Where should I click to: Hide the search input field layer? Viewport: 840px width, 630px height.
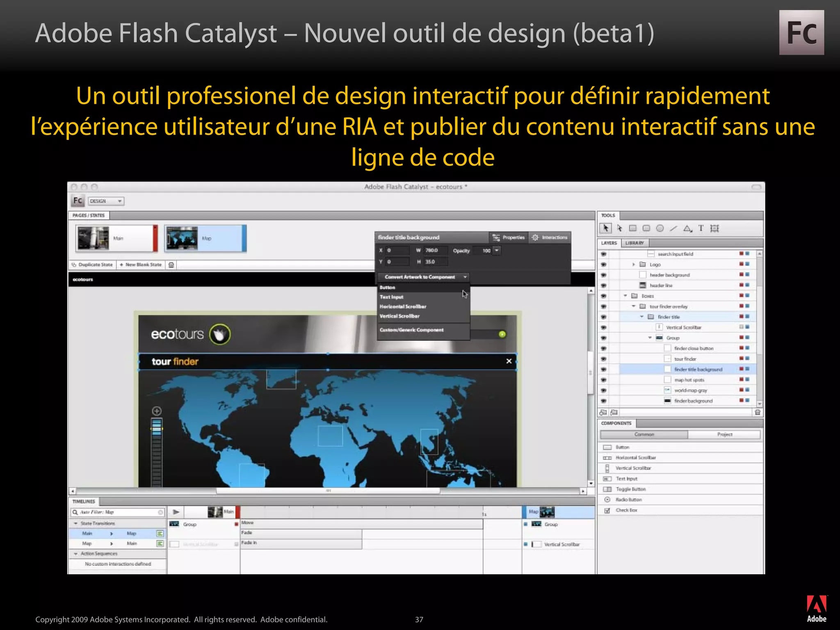click(603, 254)
